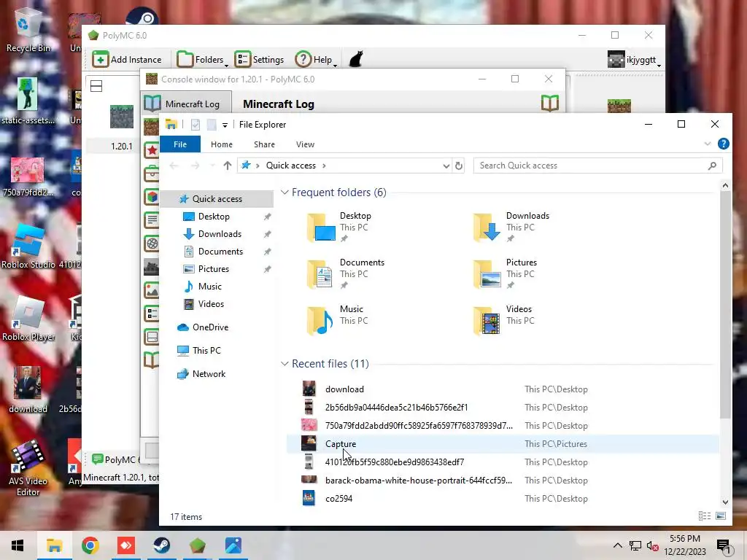Select the Music frequent folder icon
The height and width of the screenshot is (560, 747).
click(321, 321)
